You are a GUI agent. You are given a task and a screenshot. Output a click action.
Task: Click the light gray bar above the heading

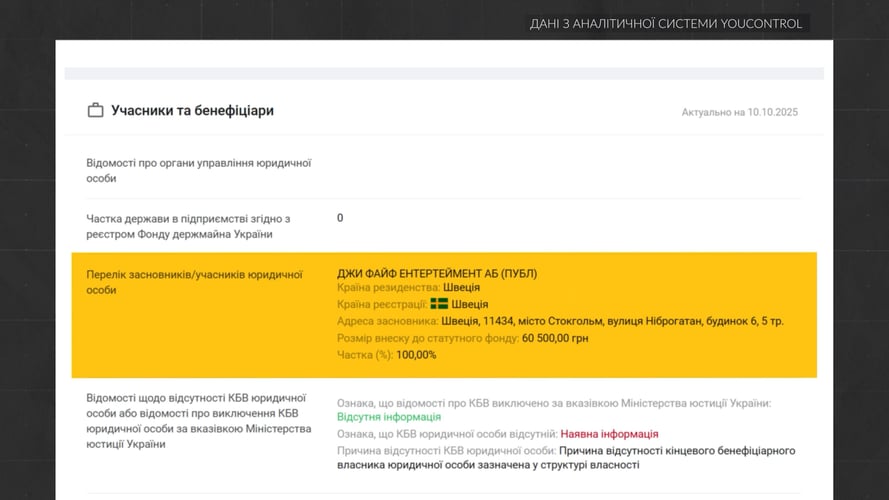[444, 73]
